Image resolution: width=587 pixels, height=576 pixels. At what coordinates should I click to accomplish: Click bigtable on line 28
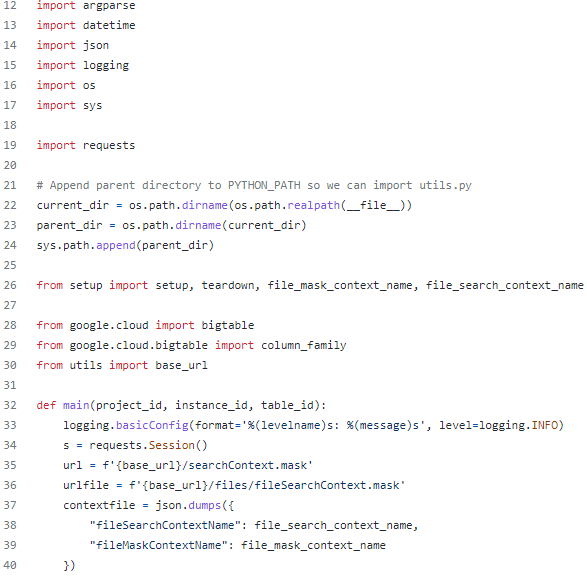click(x=228, y=325)
